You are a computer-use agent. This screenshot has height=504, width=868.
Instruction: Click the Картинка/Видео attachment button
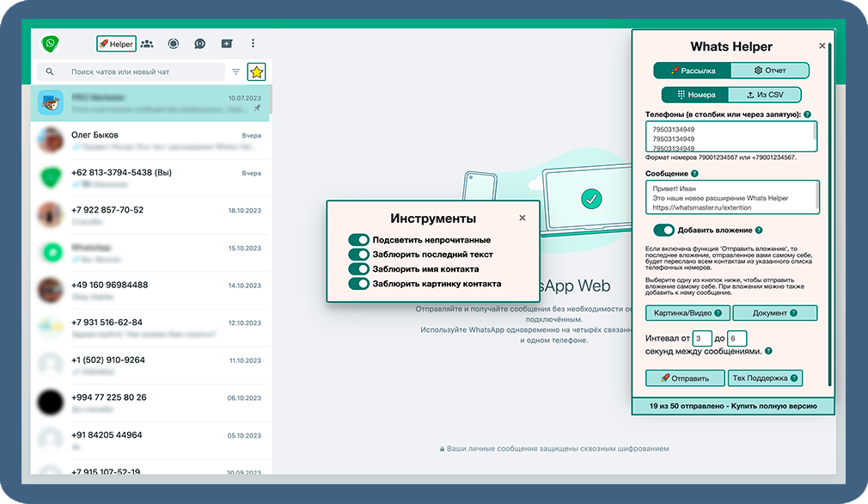click(687, 313)
